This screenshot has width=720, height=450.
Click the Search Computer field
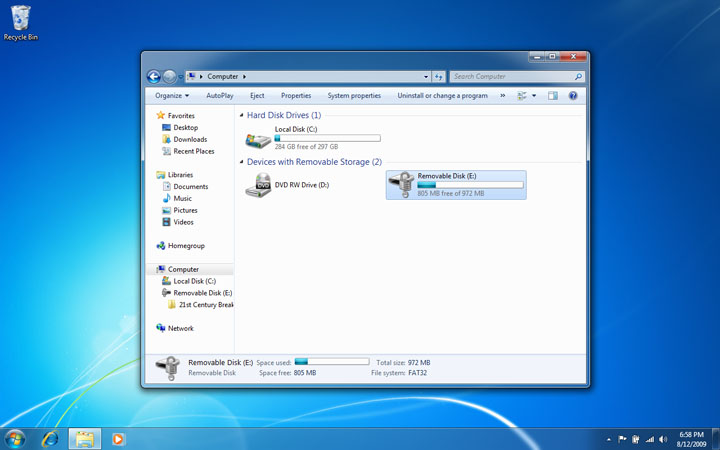click(510, 76)
